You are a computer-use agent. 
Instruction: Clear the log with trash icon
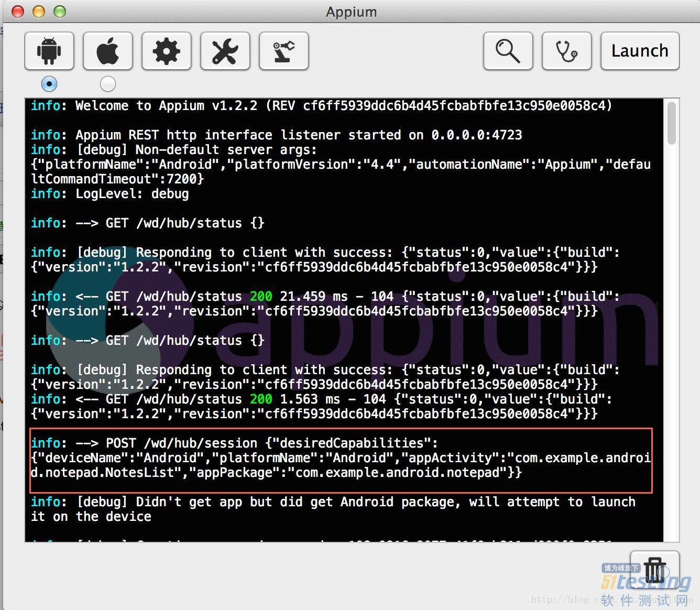pos(655,570)
